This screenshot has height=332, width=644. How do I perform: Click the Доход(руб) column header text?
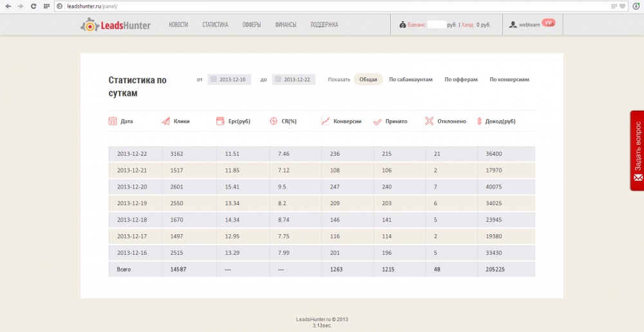500,122
